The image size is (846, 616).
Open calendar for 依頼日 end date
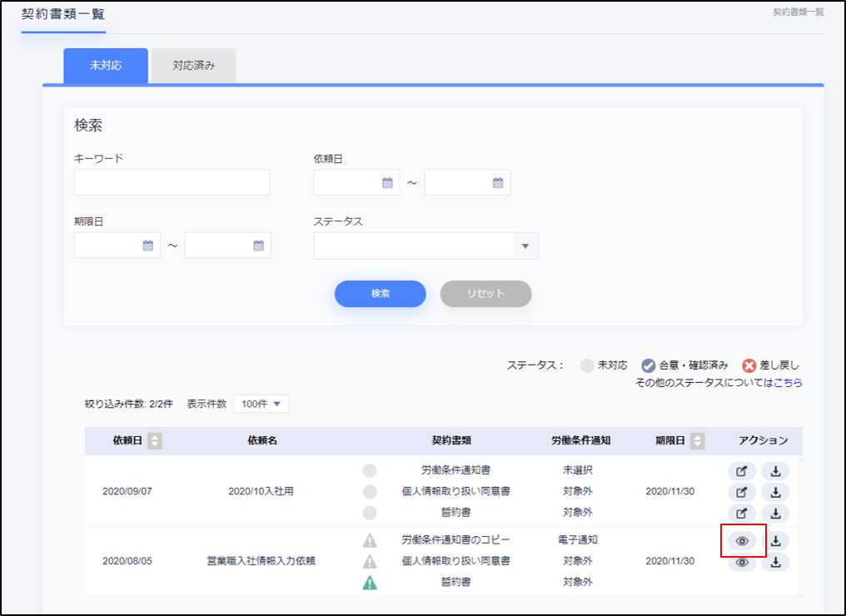coord(498,183)
